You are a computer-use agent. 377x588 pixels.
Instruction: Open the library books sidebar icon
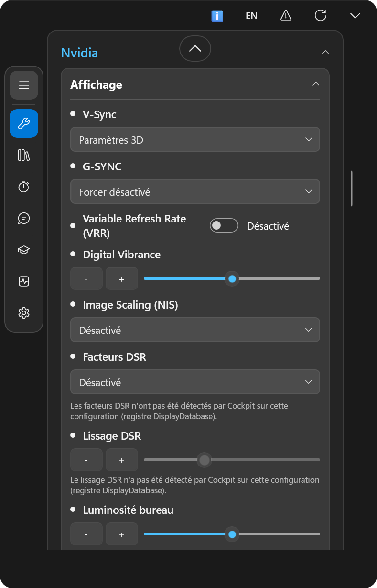24,155
